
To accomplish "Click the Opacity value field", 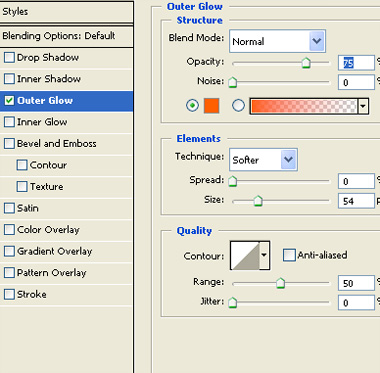I will [x=356, y=63].
